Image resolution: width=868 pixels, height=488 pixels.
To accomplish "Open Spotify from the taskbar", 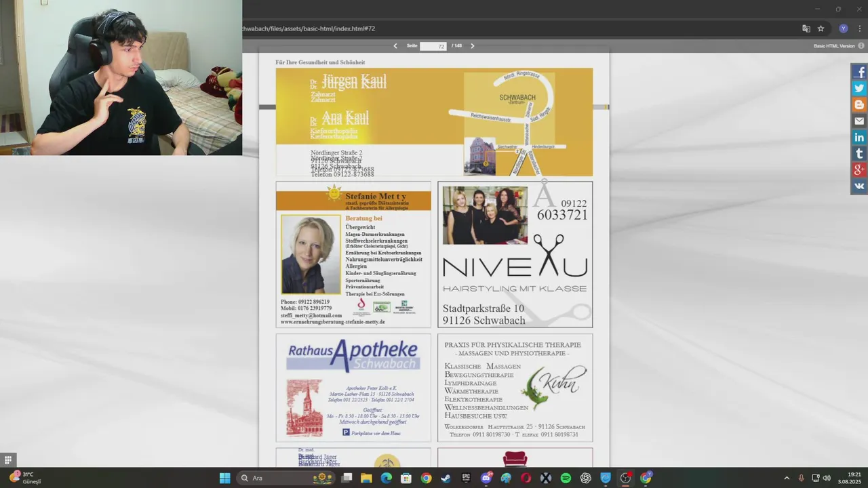I will click(x=566, y=478).
